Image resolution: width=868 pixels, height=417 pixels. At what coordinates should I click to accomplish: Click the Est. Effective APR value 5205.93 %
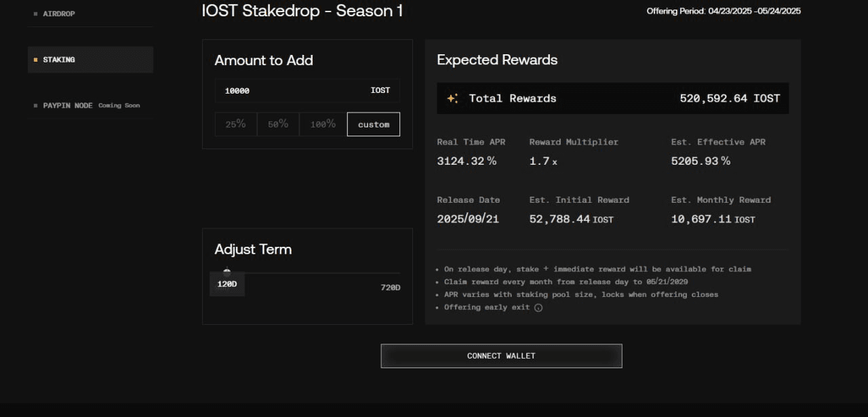701,161
